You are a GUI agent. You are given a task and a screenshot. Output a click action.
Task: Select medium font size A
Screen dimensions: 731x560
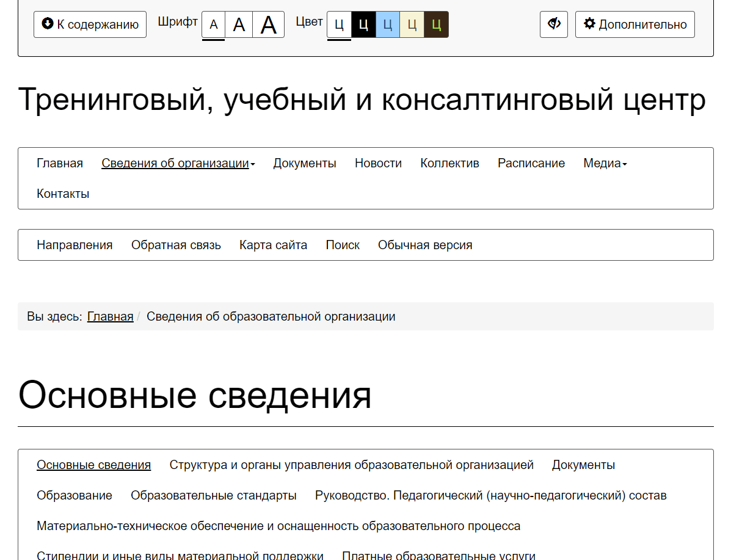pyautogui.click(x=239, y=25)
